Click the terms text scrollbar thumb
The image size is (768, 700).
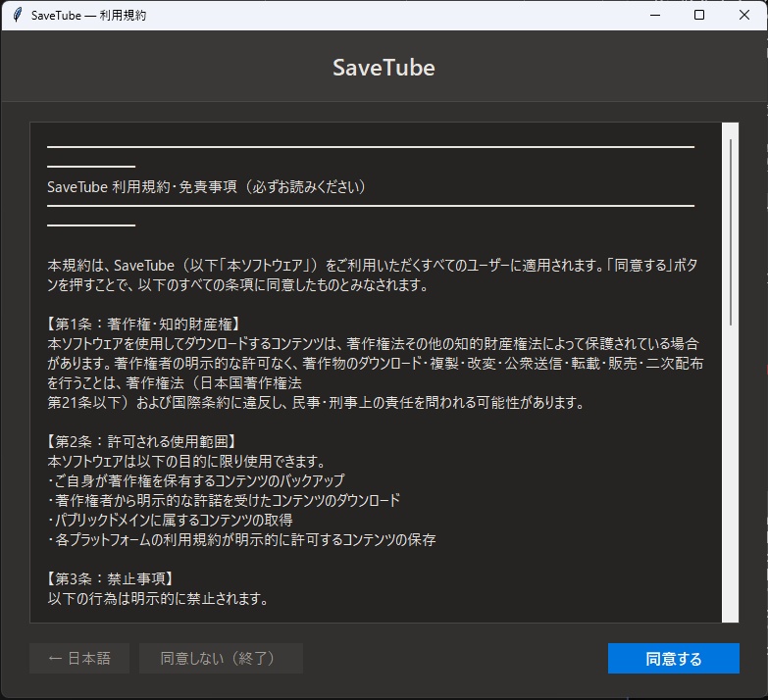point(731,232)
